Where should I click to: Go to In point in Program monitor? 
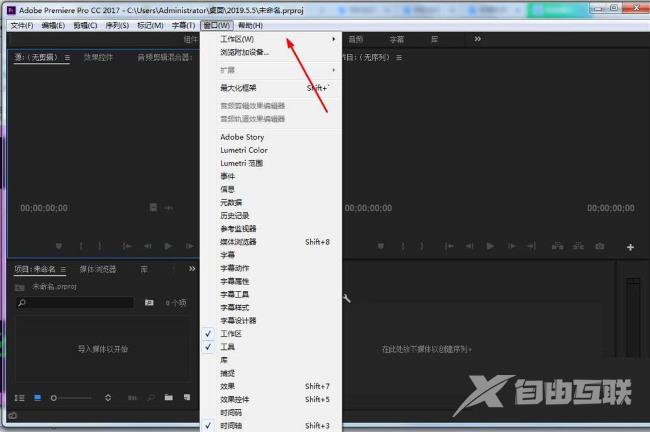(x=449, y=246)
